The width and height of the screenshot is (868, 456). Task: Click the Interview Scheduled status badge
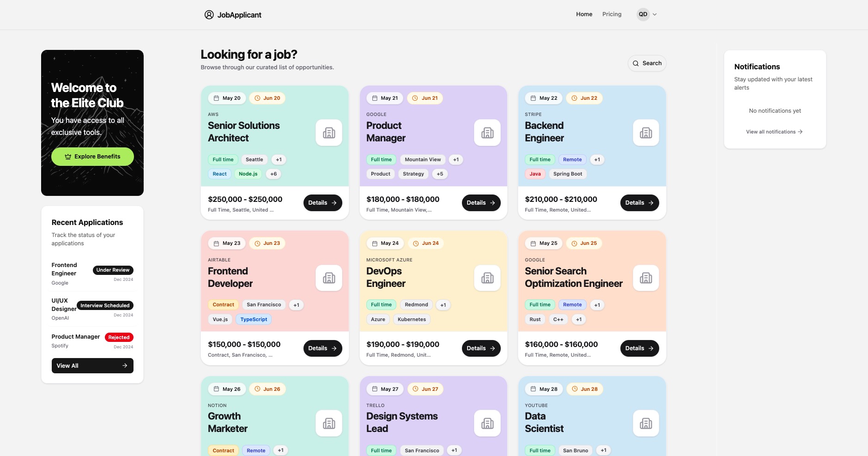tap(105, 305)
